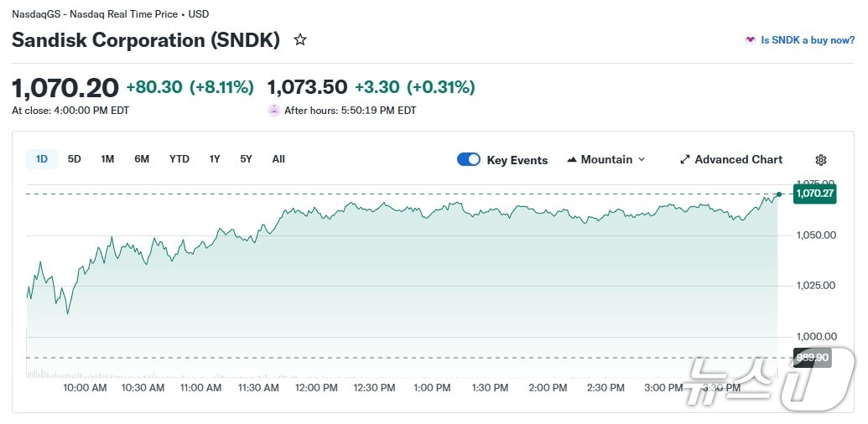868x424 pixels.
Task: Switch chart to YTD range
Action: point(179,159)
